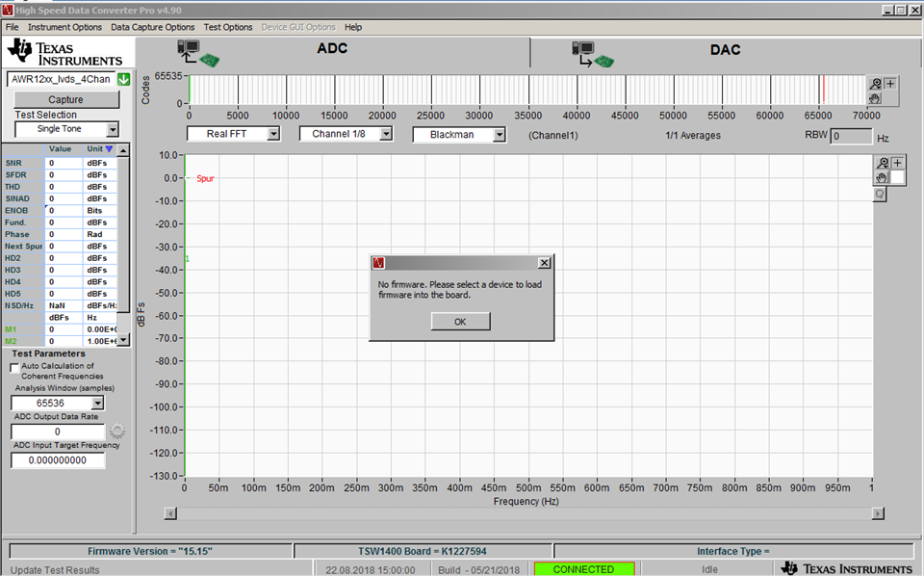Screen dimensions: 924x576
Task: Click the RBW value field
Action: coord(851,136)
